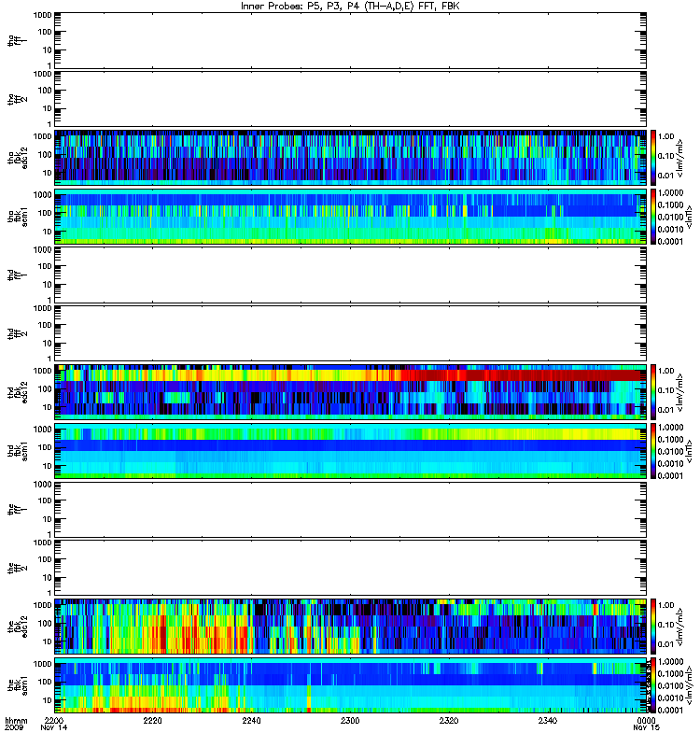Click the '<|nT|>' unit label beside tha scm1

point(689,216)
